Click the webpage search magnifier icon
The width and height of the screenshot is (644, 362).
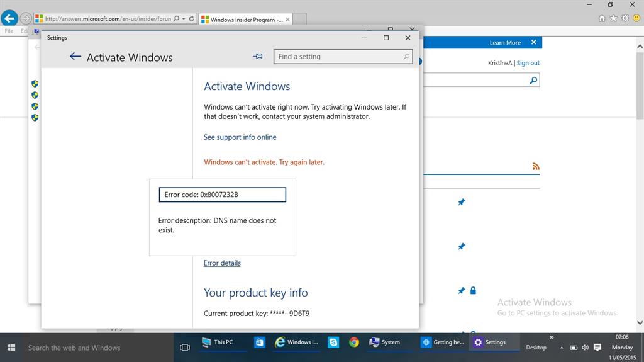(x=533, y=80)
